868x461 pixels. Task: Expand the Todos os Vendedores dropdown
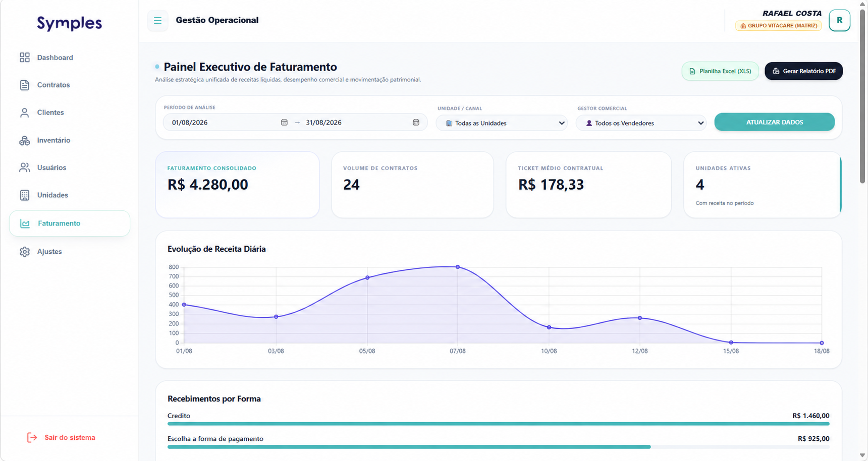tap(641, 123)
